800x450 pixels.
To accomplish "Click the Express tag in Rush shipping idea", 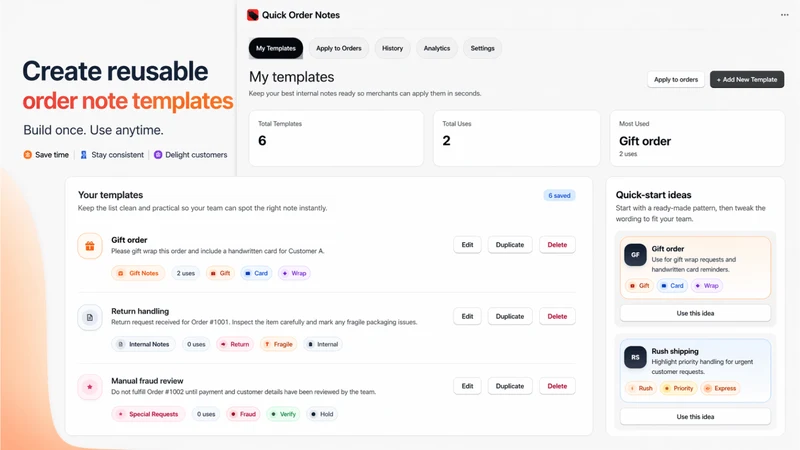I will pos(720,388).
